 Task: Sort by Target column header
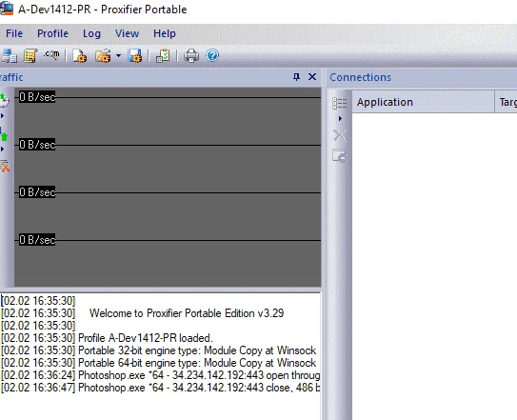[x=507, y=102]
